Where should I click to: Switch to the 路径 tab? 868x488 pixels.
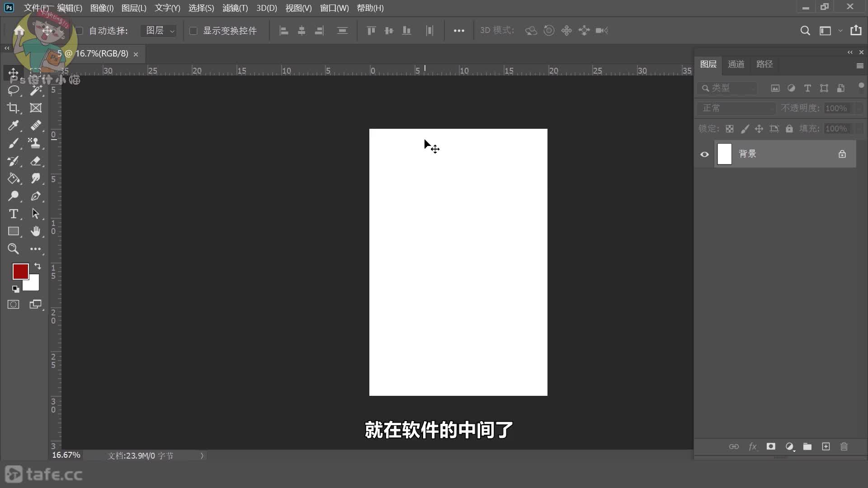[x=764, y=64]
